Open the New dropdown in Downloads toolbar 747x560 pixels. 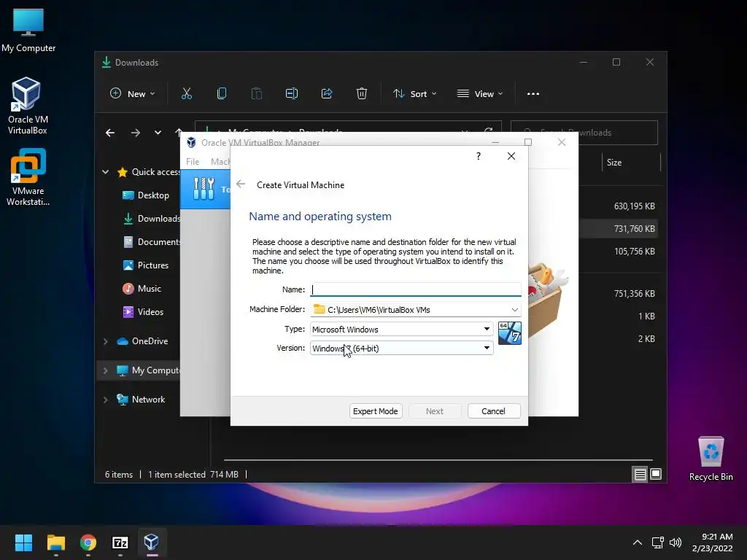(x=133, y=94)
